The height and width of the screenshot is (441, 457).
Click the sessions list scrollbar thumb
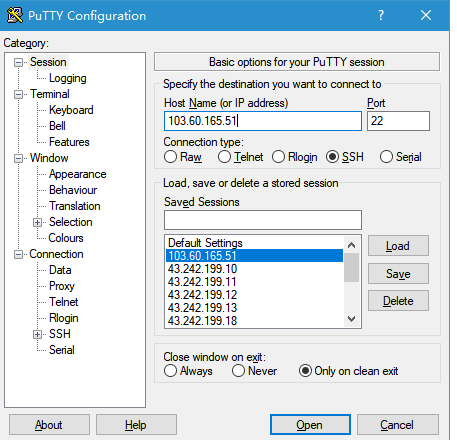(351, 267)
